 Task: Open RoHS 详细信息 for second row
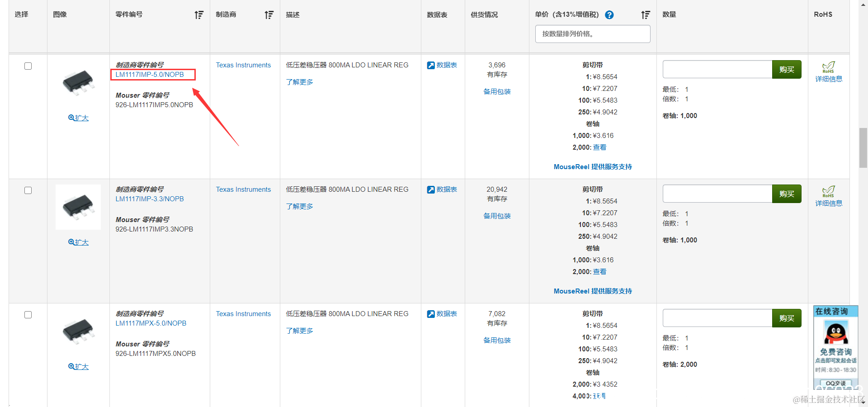tap(829, 203)
